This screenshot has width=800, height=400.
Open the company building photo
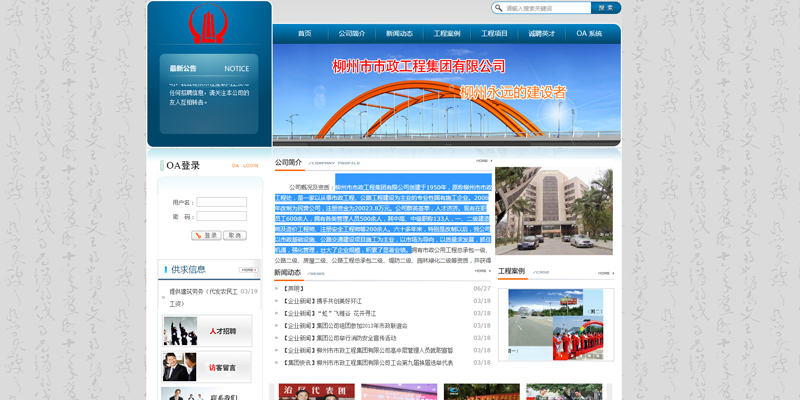(x=554, y=211)
